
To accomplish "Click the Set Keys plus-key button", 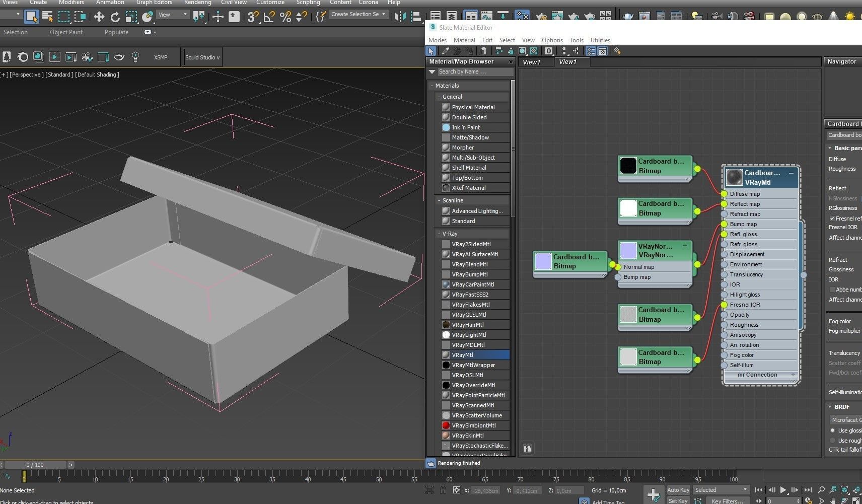I will click(x=653, y=495).
